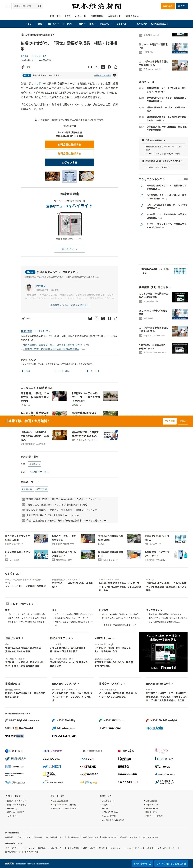Viewport: 193px width, 868px height.
Task: Open the National Geographic logo
Action: click(x=49, y=774)
